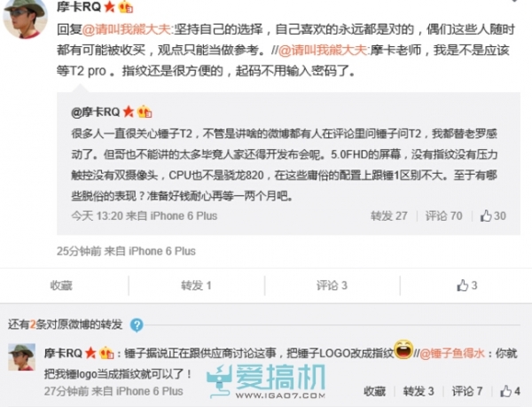Click 评论 7 on the bottom repost

(467, 391)
